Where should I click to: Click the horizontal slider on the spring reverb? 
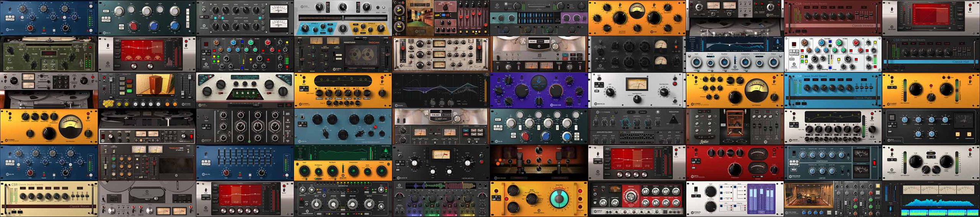click(x=343, y=18)
